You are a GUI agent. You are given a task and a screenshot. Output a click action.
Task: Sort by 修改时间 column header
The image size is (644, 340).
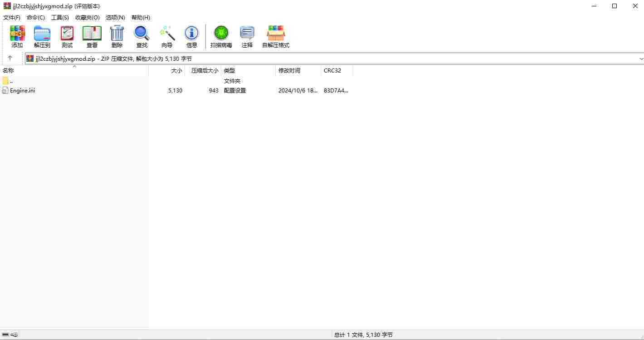coord(298,70)
